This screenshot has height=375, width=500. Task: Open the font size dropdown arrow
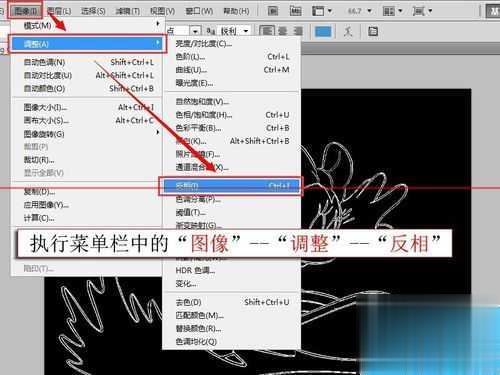pyautogui.click(x=195, y=31)
